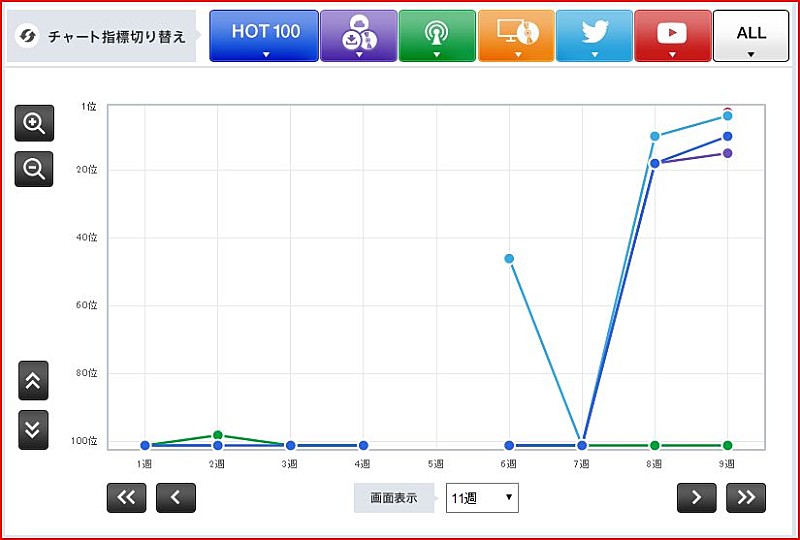The image size is (800, 540).
Task: Click the chart metric switch refresh icon
Action: click(28, 36)
